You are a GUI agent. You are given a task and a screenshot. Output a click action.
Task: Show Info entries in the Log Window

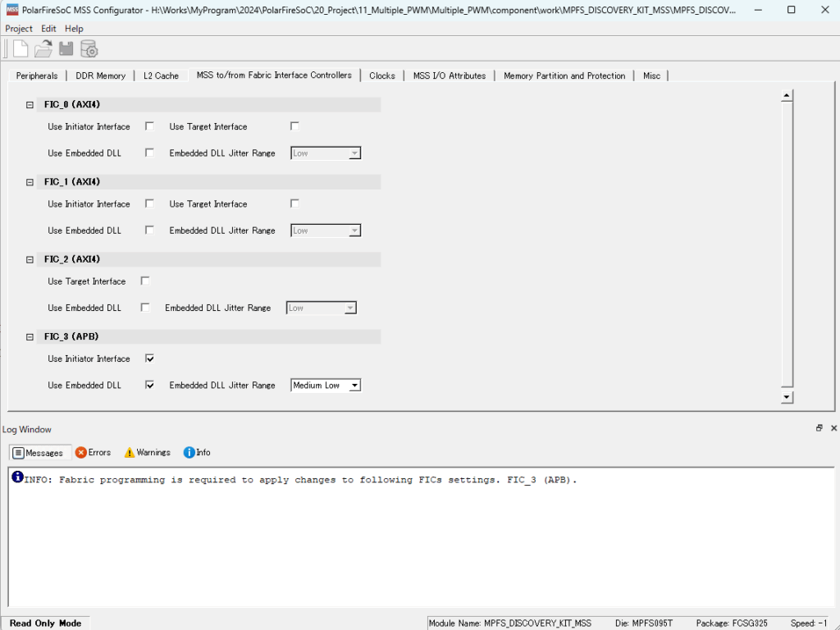pos(197,453)
